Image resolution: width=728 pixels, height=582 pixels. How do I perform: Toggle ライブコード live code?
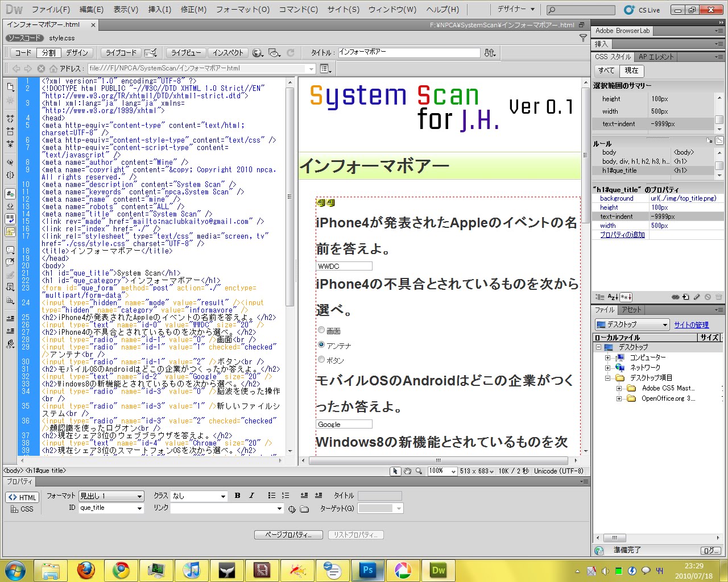(121, 52)
